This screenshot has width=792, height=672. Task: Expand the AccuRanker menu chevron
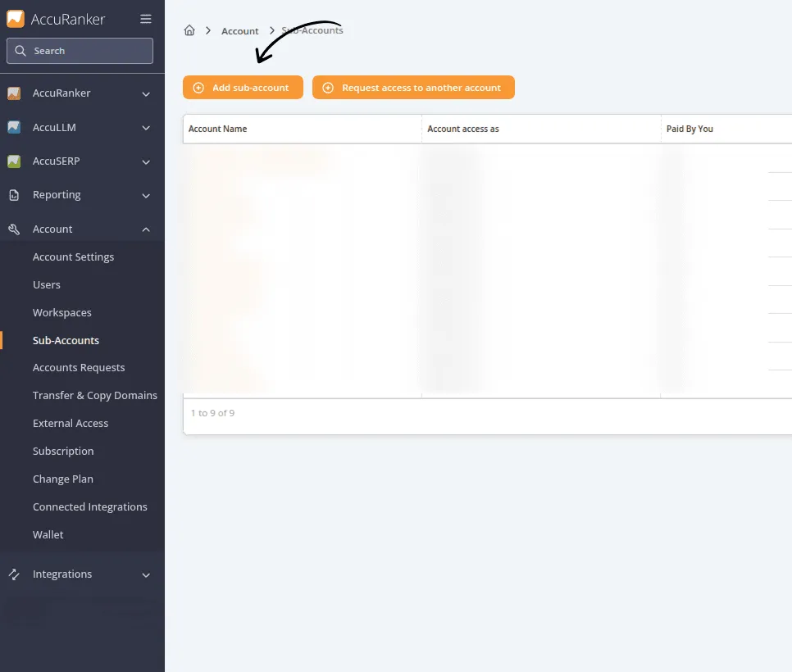click(x=146, y=94)
